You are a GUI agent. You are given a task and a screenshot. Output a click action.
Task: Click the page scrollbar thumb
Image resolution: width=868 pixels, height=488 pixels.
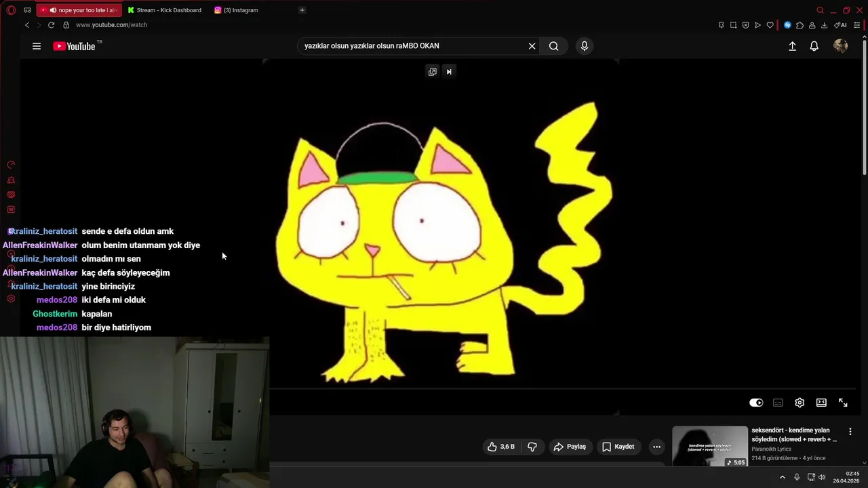point(865,108)
